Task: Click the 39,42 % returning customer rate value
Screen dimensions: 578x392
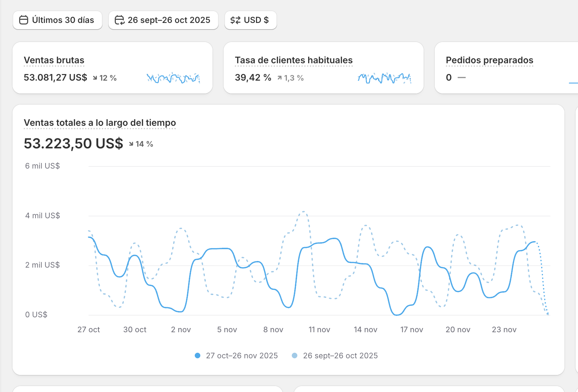Action: pos(253,77)
